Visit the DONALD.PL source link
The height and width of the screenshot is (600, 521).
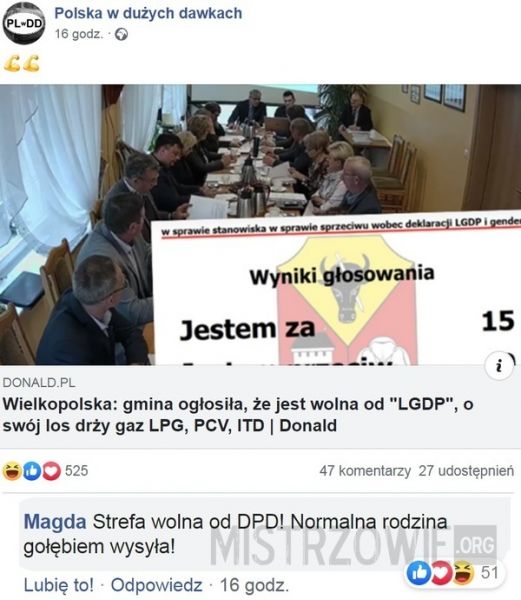point(39,382)
